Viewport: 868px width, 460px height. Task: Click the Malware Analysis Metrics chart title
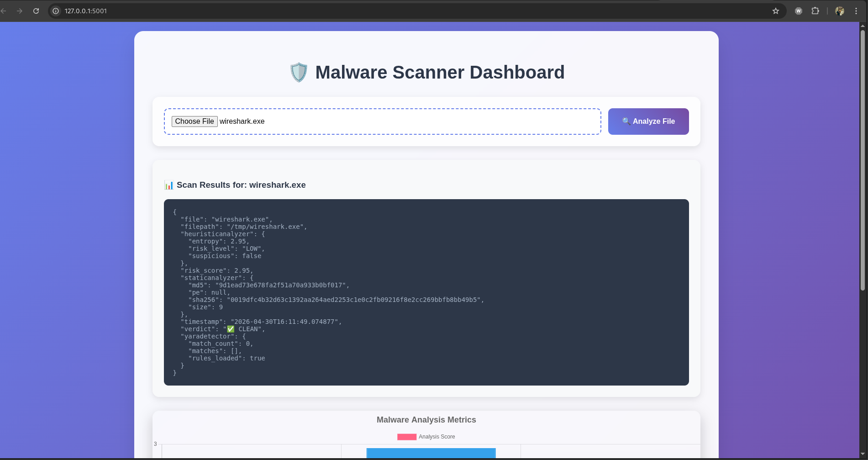point(426,420)
